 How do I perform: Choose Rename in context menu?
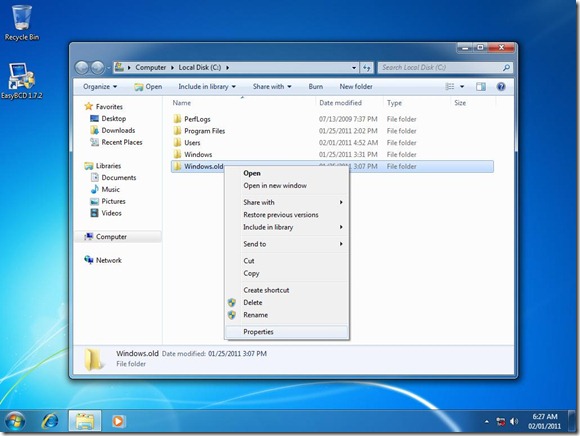[256, 315]
